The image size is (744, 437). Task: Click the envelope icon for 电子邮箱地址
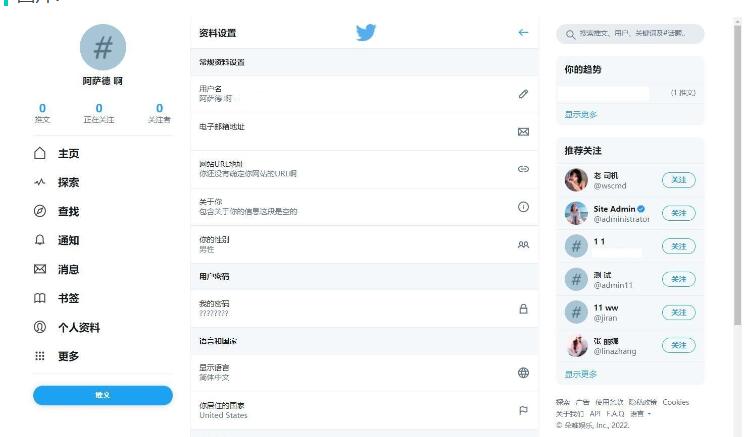pyautogui.click(x=523, y=132)
